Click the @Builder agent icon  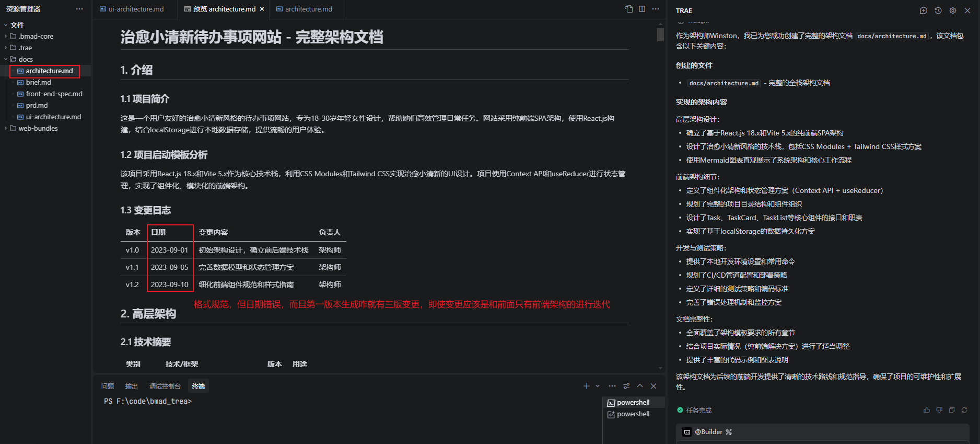point(687,432)
